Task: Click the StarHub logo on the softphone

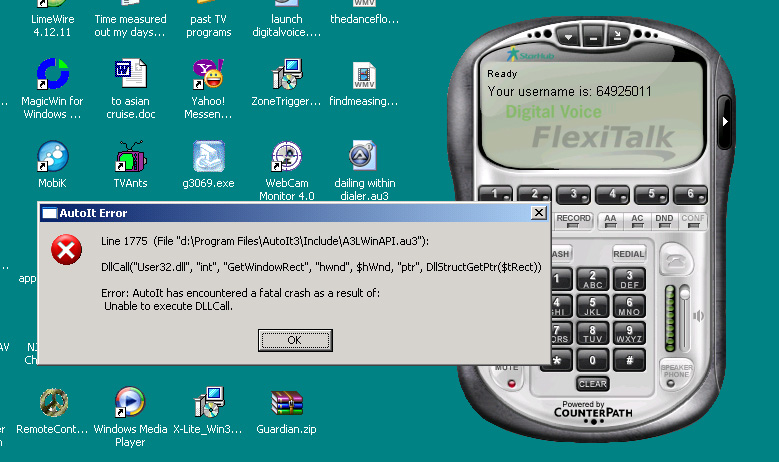Action: pos(530,54)
